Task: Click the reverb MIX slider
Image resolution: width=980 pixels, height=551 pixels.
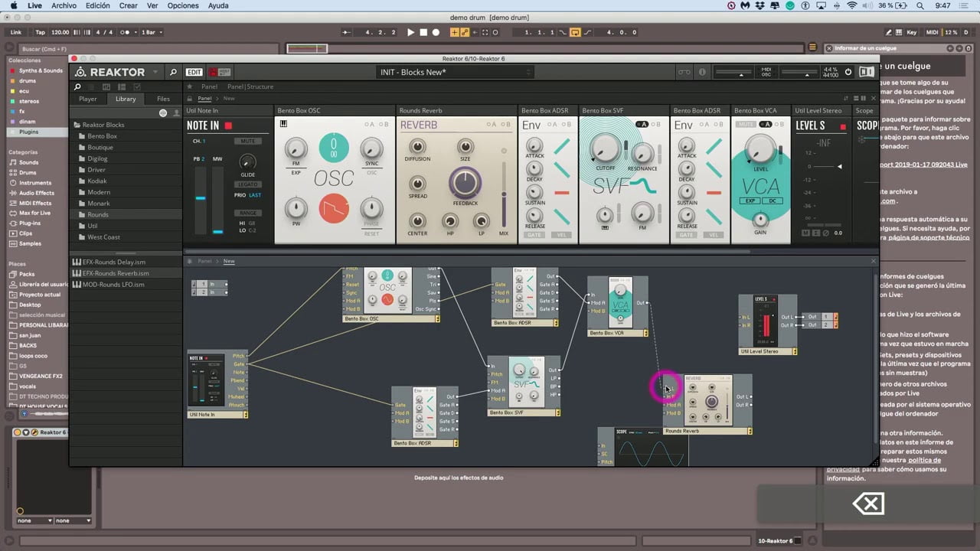Action: [504, 191]
